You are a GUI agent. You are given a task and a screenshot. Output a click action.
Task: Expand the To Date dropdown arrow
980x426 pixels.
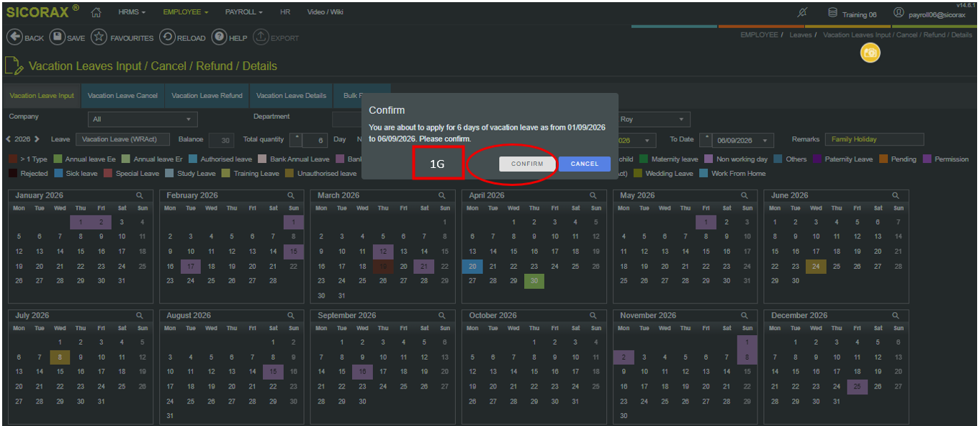coord(763,141)
